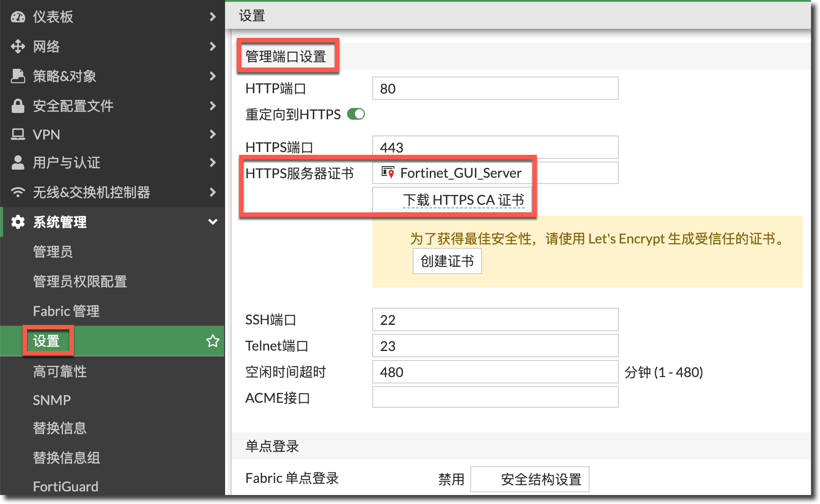The height and width of the screenshot is (504, 820).
Task: Open the 管理员 menu item
Action: pyautogui.click(x=53, y=252)
